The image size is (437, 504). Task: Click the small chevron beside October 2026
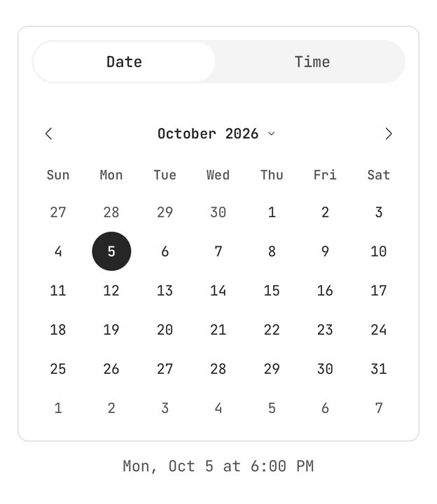pos(272,134)
